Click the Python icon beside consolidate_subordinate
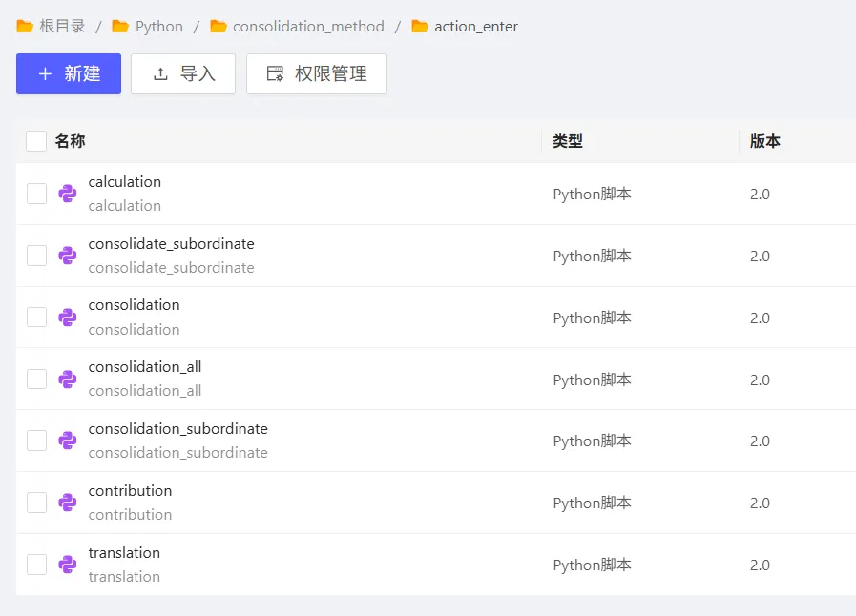 (67, 256)
